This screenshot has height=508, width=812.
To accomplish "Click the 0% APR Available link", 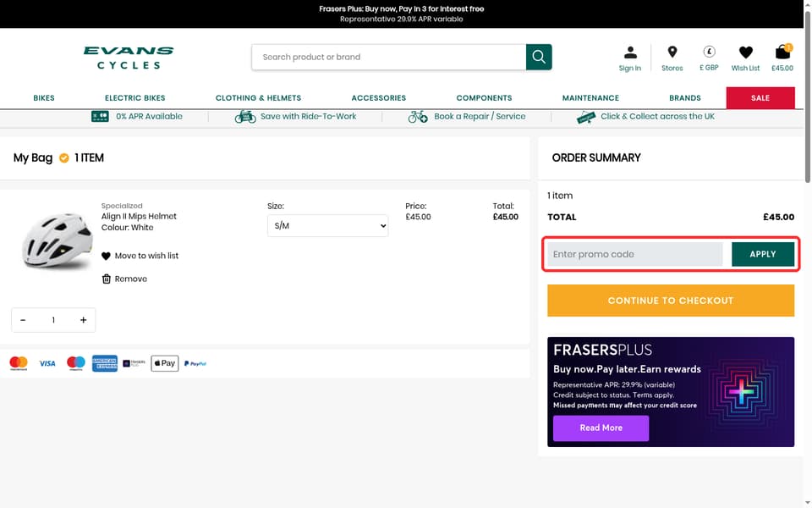I will [149, 117].
